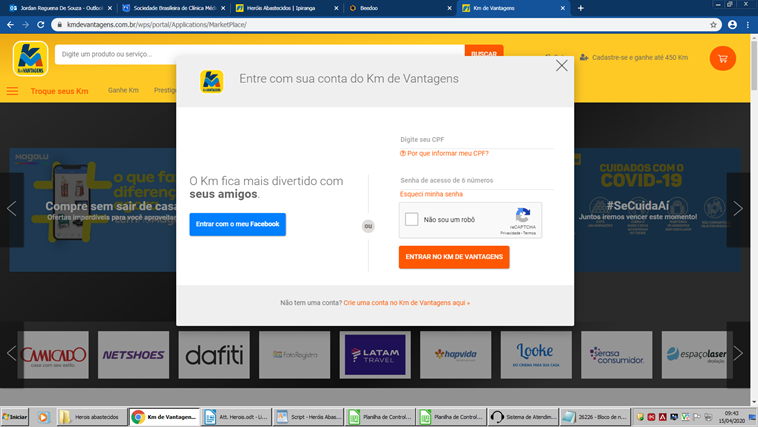
Task: Open 'Sistema de Atendim...' taskbar item
Action: click(x=524, y=417)
